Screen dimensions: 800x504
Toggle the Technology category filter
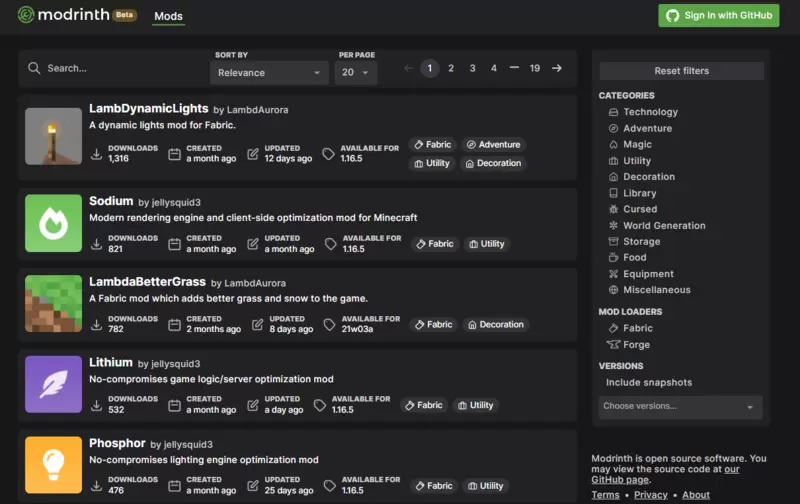pyautogui.click(x=643, y=112)
